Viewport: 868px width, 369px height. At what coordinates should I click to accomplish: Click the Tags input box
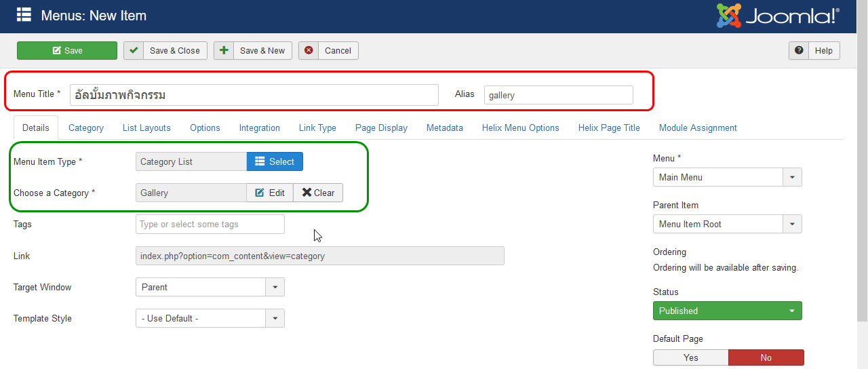[x=210, y=224]
